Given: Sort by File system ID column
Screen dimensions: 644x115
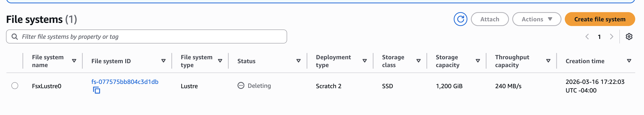Looking at the screenshot, I should click(164, 61).
